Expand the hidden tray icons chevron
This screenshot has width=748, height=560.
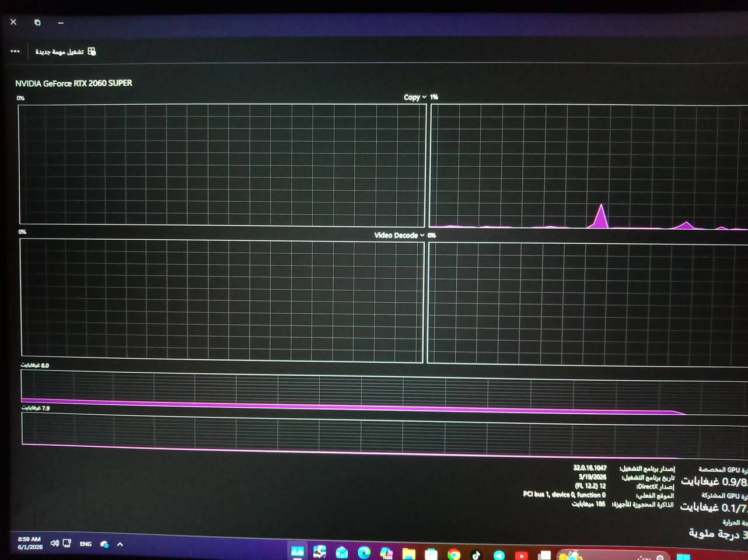pos(120,544)
